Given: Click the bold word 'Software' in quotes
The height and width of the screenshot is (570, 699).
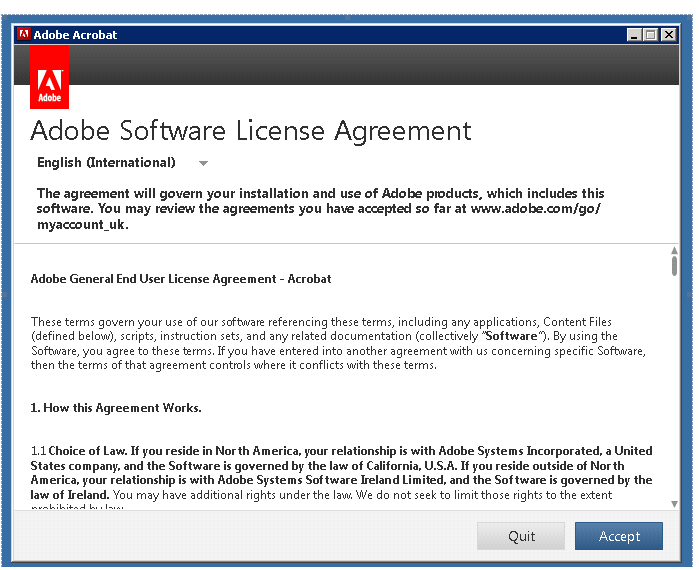Looking at the screenshot, I should coord(511,337).
